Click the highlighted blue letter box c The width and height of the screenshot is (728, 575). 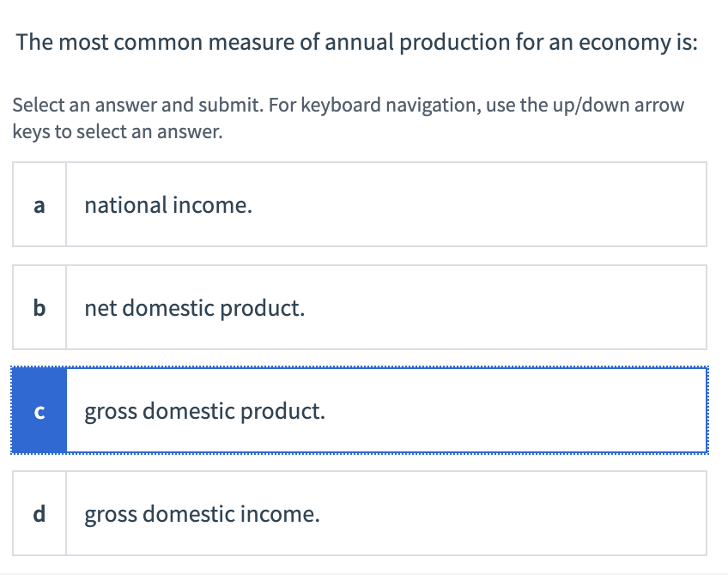(x=39, y=410)
